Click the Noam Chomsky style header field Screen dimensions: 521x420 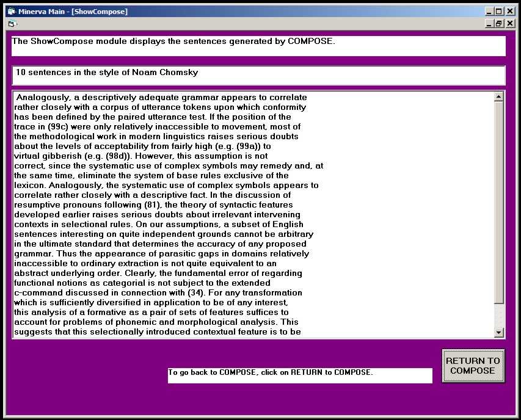point(260,74)
